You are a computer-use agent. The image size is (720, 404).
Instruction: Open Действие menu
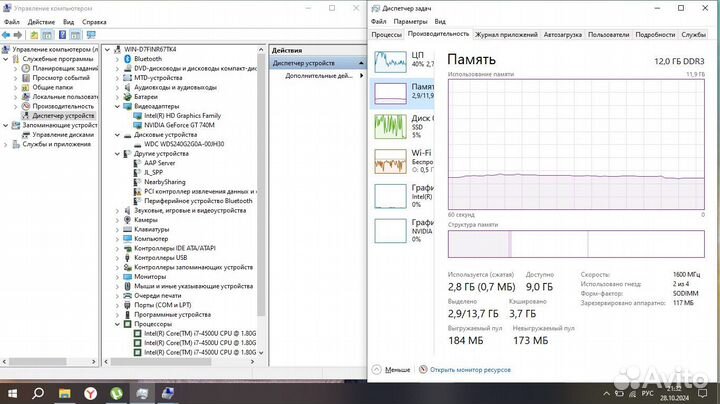tap(41, 22)
